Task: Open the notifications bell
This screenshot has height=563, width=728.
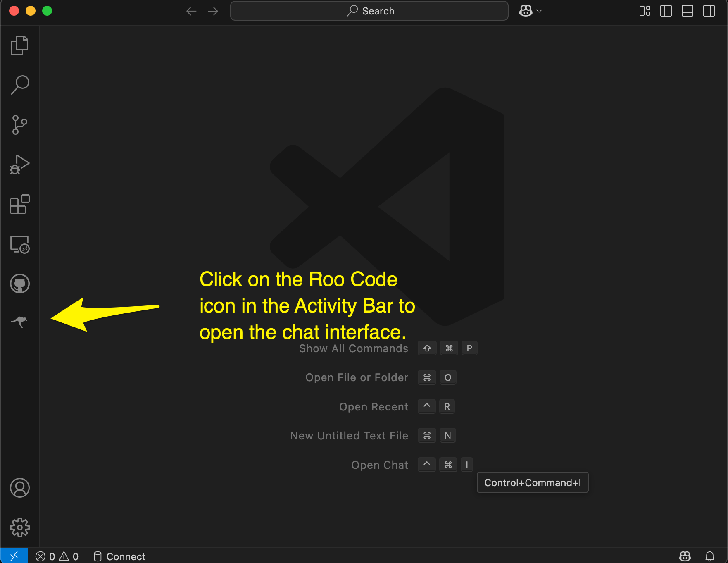Action: [x=710, y=556]
